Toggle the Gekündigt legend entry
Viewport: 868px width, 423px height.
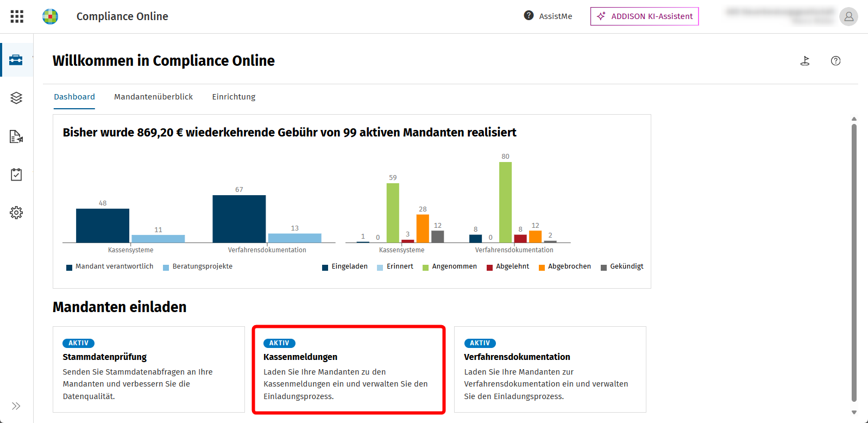(622, 266)
